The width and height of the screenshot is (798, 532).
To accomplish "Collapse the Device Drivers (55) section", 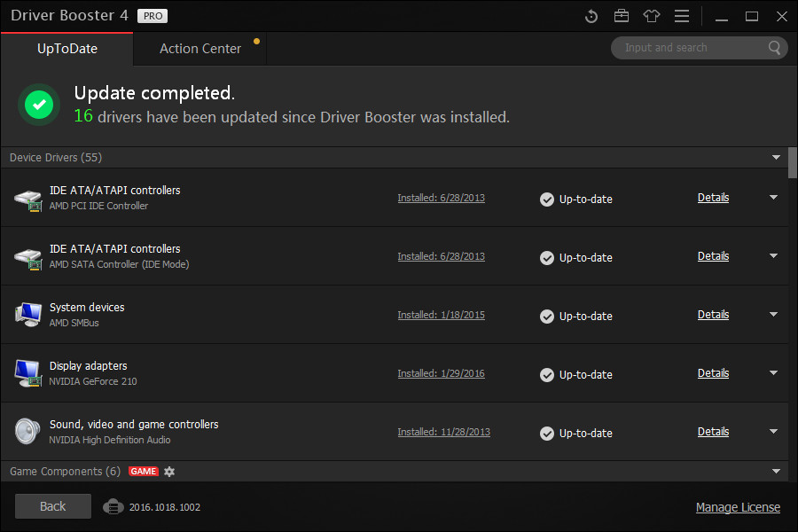I will pos(777,157).
